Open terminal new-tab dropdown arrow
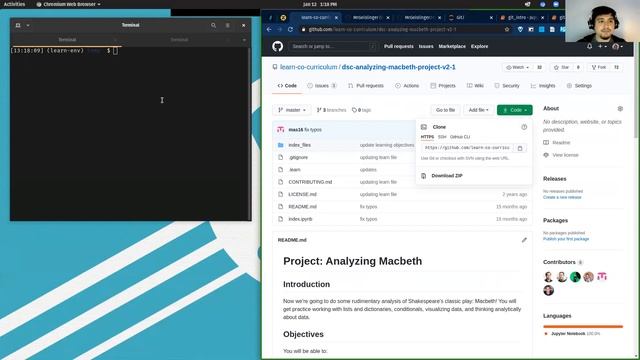This screenshot has height=360, width=640. tap(28, 25)
